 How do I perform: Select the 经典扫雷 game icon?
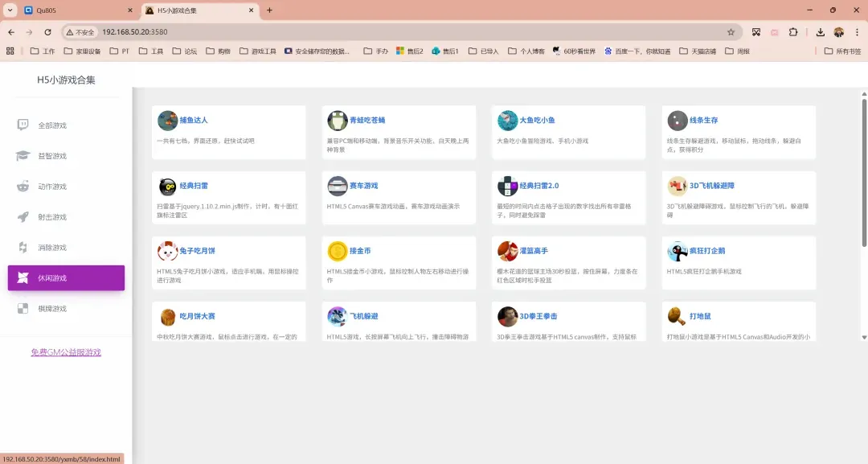pyautogui.click(x=167, y=187)
